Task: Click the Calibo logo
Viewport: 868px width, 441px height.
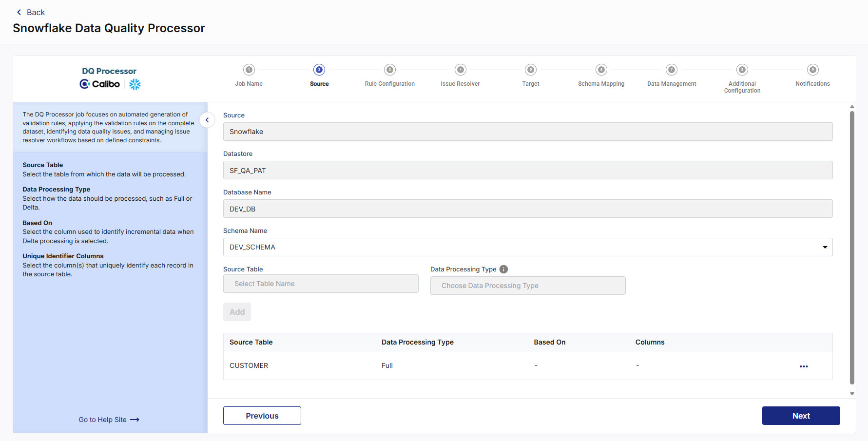Action: 100,84
